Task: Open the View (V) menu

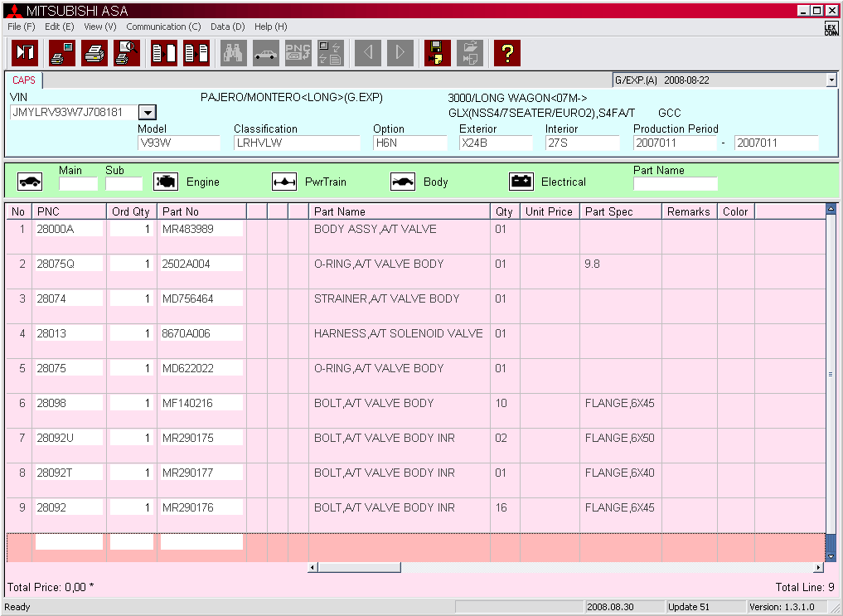Action: click(x=100, y=27)
